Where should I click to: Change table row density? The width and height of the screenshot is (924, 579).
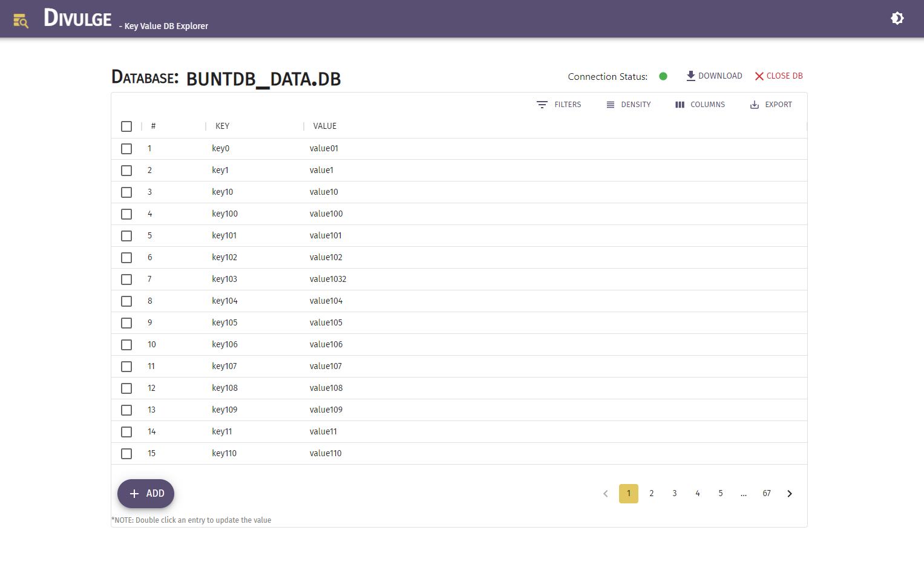pyautogui.click(x=628, y=105)
